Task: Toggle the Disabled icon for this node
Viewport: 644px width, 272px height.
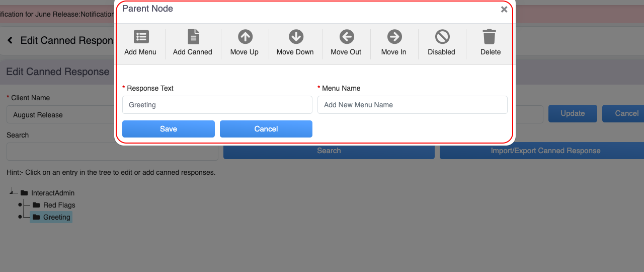Action: 442,37
